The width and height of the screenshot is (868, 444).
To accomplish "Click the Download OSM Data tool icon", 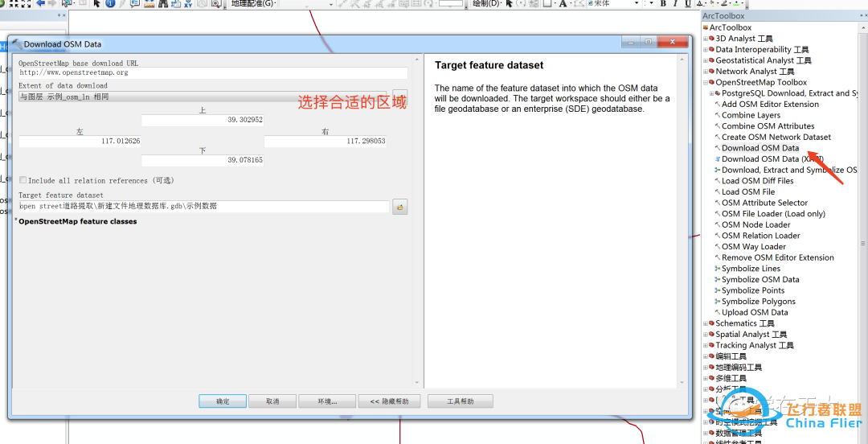I will click(718, 148).
